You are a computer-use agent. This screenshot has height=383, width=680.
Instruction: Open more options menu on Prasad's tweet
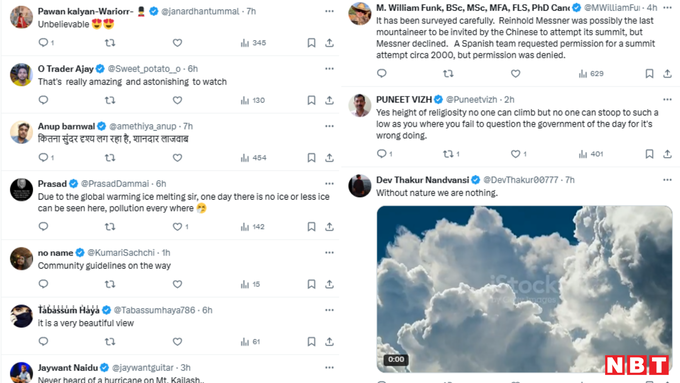tap(329, 183)
